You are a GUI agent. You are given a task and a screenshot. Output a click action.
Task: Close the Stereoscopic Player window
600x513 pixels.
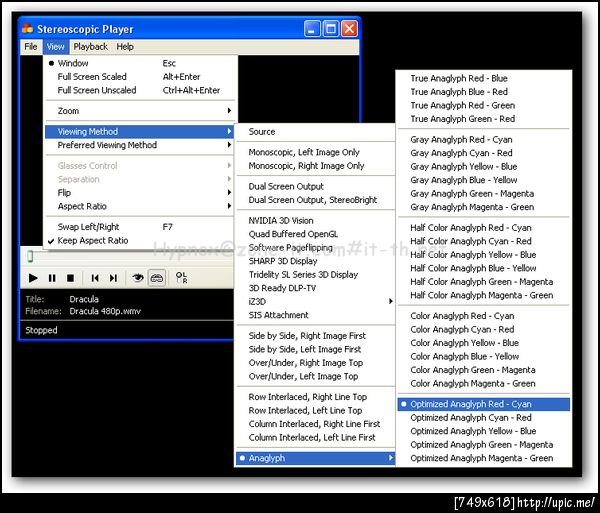point(349,29)
